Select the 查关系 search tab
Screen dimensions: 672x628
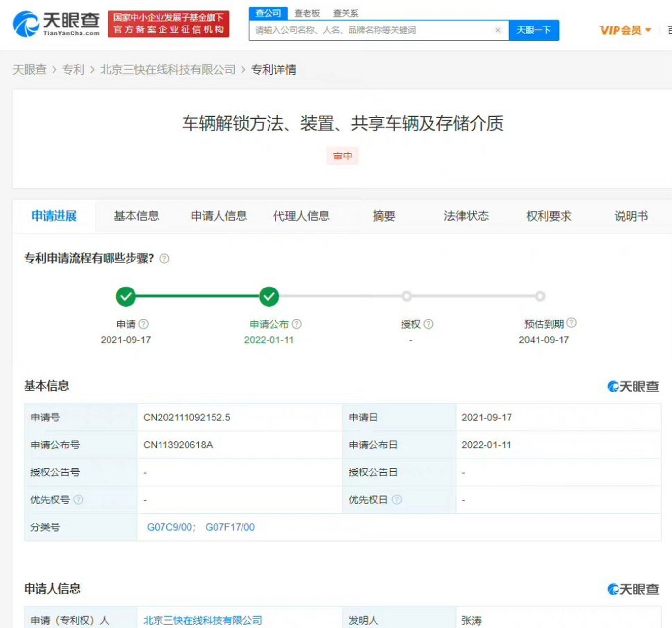(346, 13)
